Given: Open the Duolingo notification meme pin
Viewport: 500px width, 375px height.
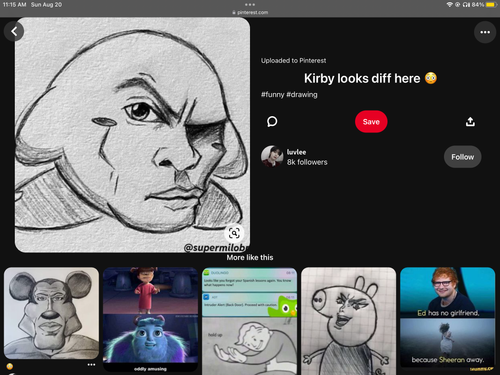Looking at the screenshot, I should click(x=249, y=321).
